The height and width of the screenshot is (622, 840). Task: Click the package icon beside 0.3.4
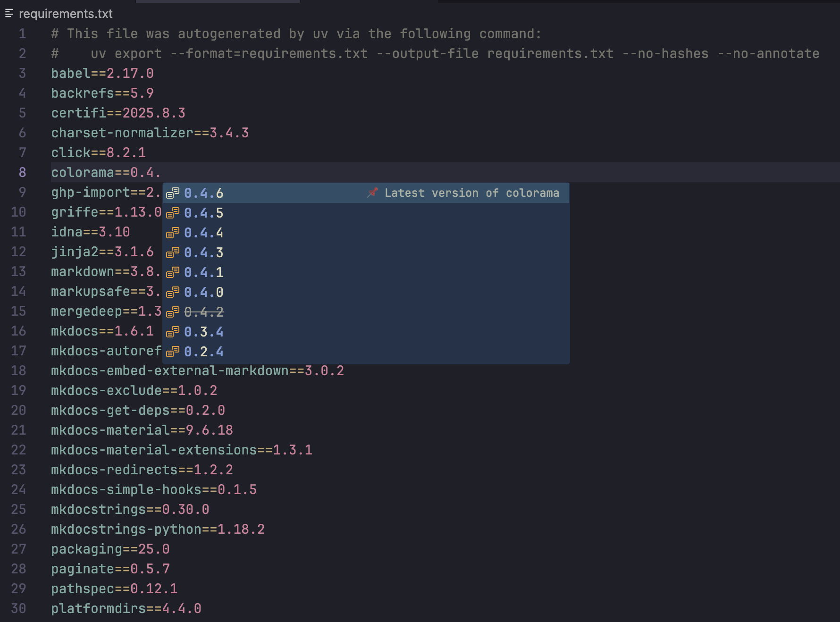[x=173, y=332]
